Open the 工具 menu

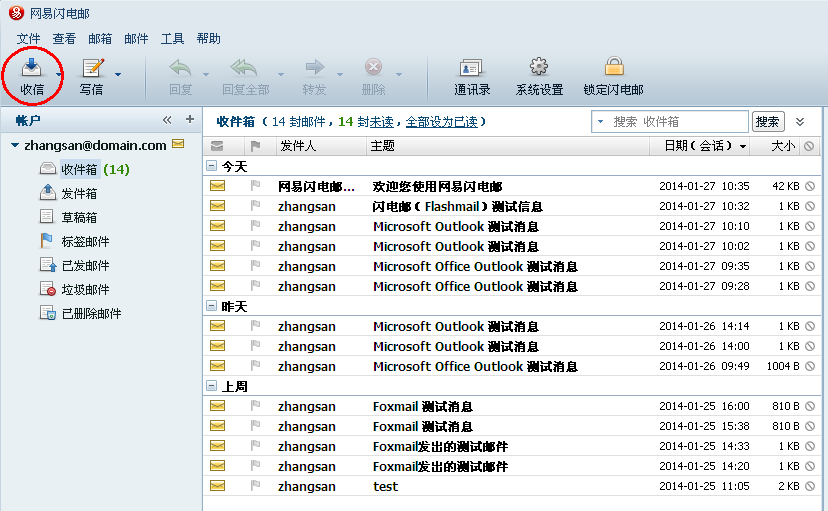click(x=172, y=39)
